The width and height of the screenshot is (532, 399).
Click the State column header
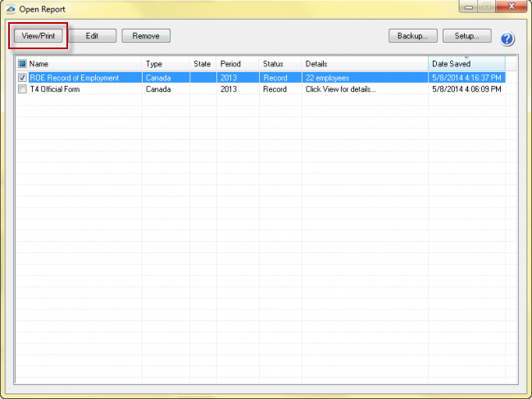point(202,64)
